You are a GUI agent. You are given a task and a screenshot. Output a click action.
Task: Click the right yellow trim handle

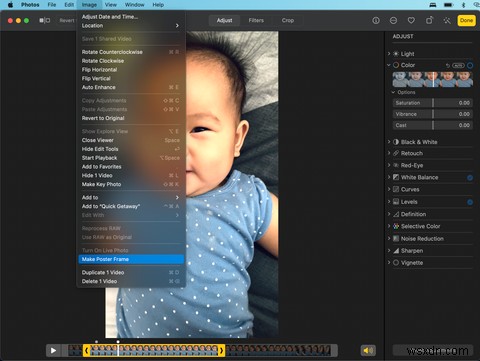[x=221, y=350]
